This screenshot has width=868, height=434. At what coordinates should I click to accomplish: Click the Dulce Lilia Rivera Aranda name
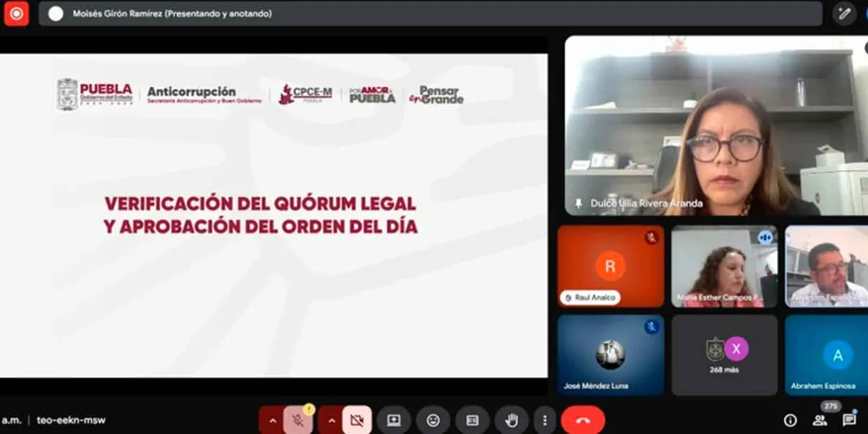coord(647,204)
